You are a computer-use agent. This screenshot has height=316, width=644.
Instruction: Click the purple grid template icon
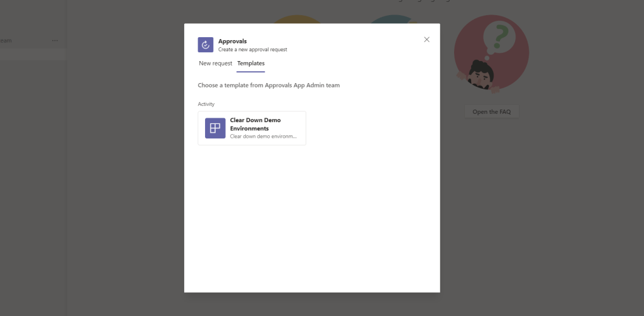[215, 128]
